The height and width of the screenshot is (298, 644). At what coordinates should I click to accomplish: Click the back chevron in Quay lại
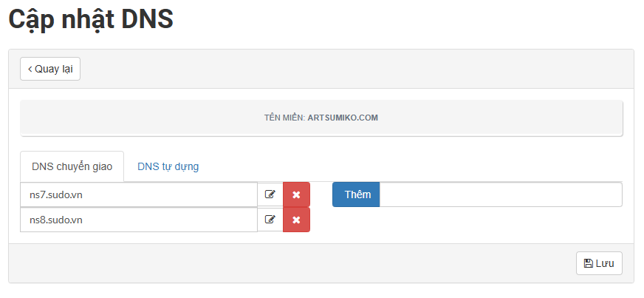point(30,69)
